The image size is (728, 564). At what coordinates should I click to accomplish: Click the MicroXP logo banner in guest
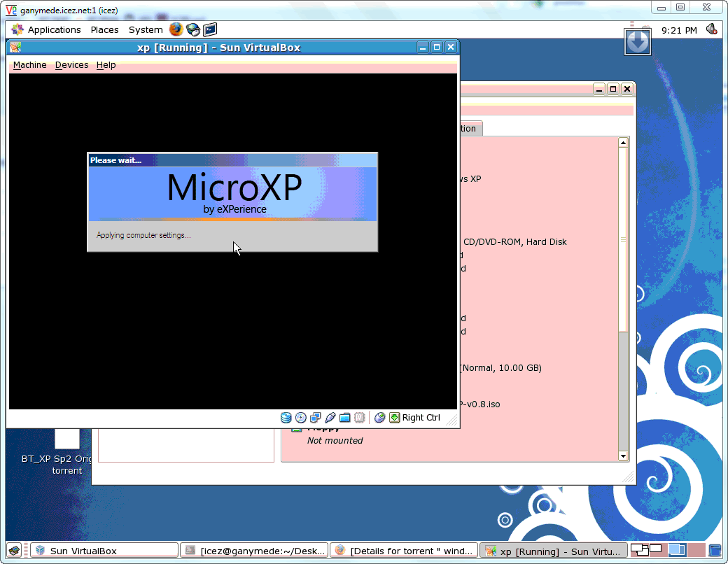pos(232,194)
